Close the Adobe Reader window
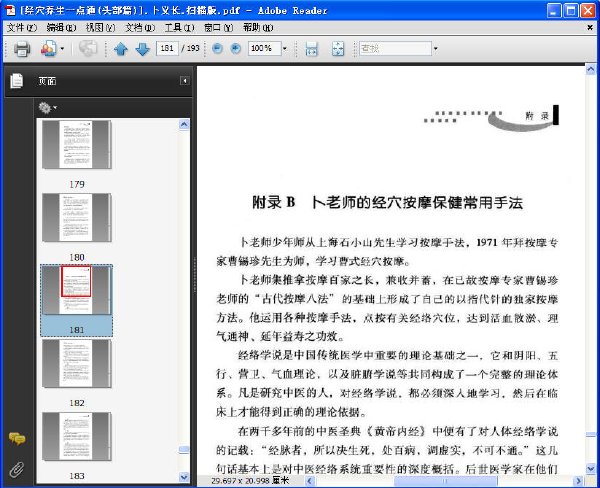 588,11
